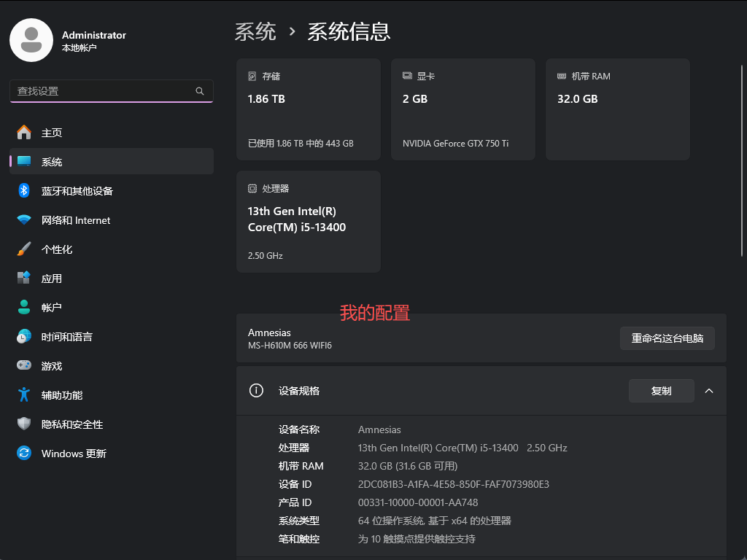Click the 查找设置 search field
This screenshot has height=560, width=747.
point(102,91)
